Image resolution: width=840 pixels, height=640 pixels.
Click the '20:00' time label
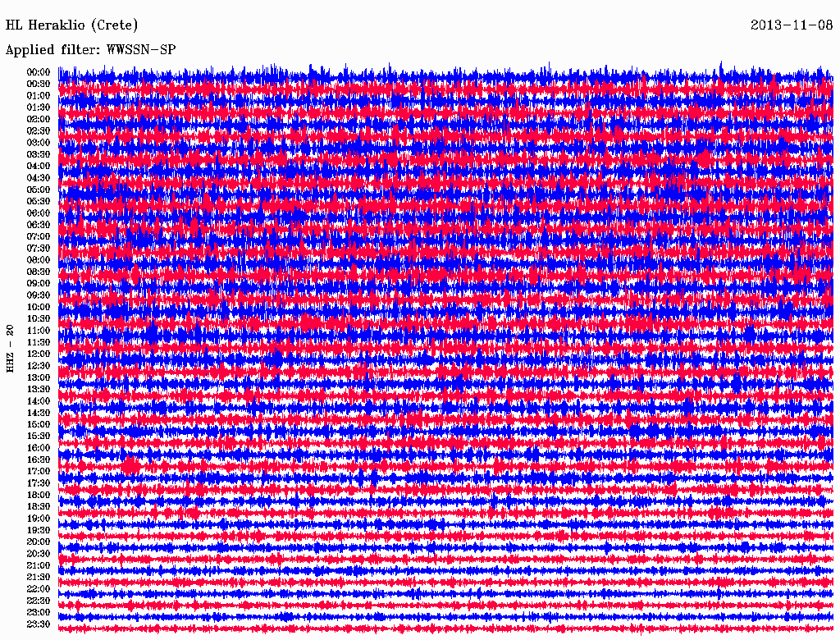pyautogui.click(x=39, y=542)
